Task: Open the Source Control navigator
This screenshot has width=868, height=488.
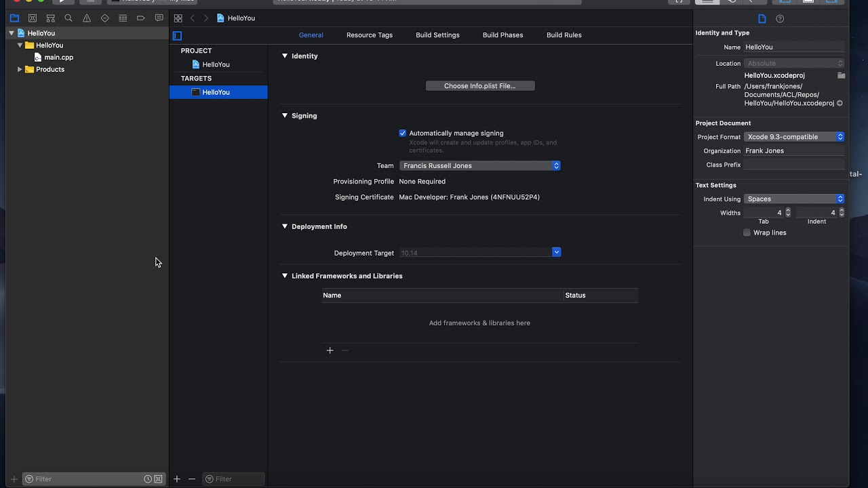Action: click(x=33, y=18)
